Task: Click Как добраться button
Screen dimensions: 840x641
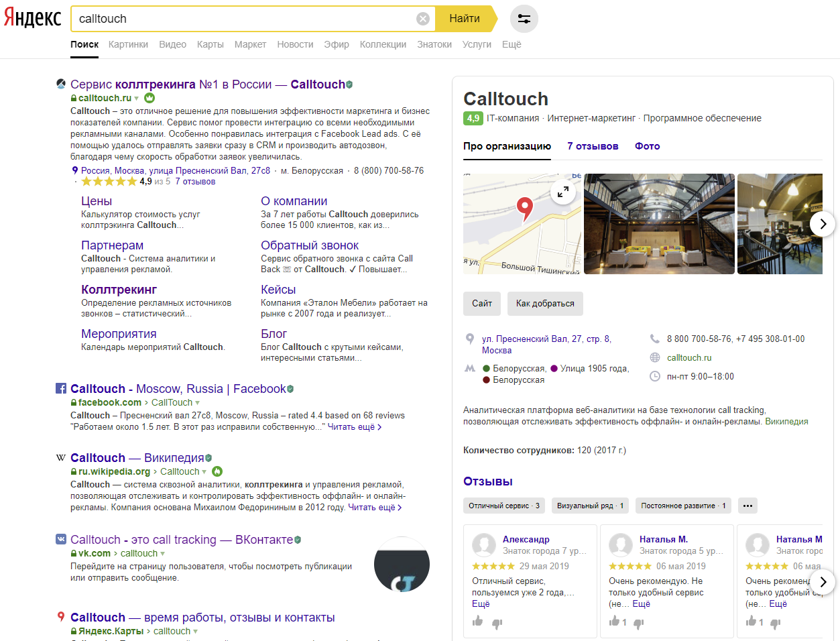Action: click(x=545, y=304)
